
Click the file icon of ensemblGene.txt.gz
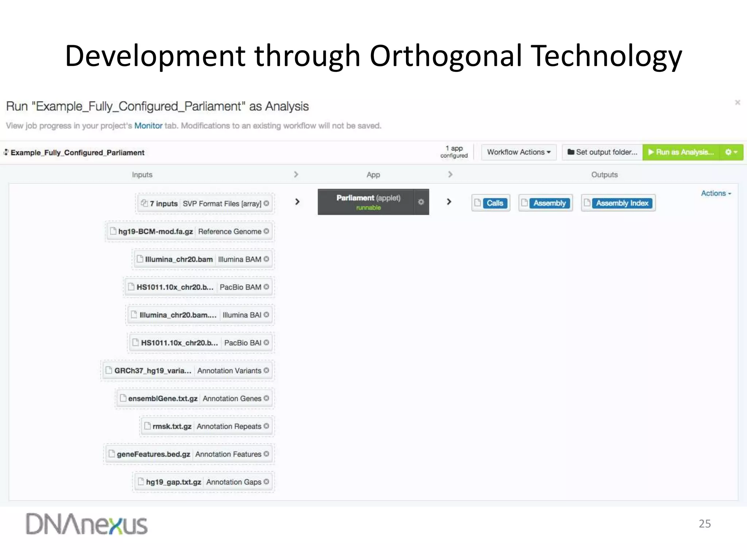tap(123, 398)
